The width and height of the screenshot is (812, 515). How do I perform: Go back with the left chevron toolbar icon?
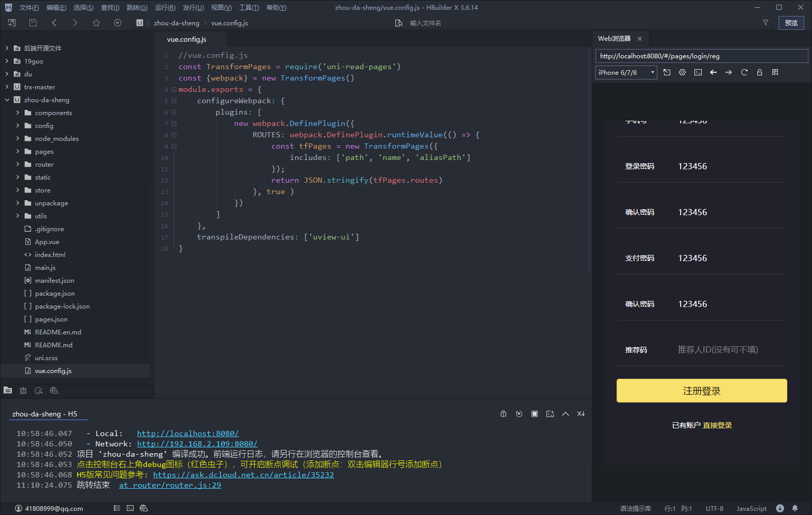pos(54,23)
